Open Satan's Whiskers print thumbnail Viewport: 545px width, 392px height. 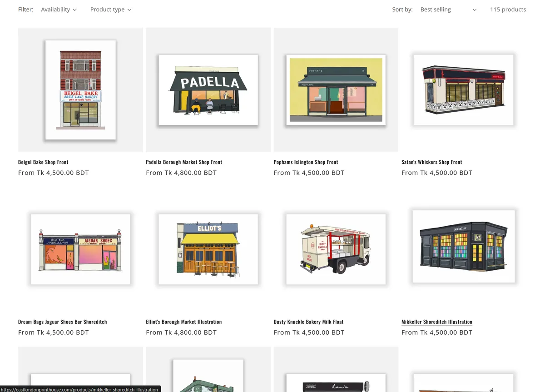click(464, 90)
